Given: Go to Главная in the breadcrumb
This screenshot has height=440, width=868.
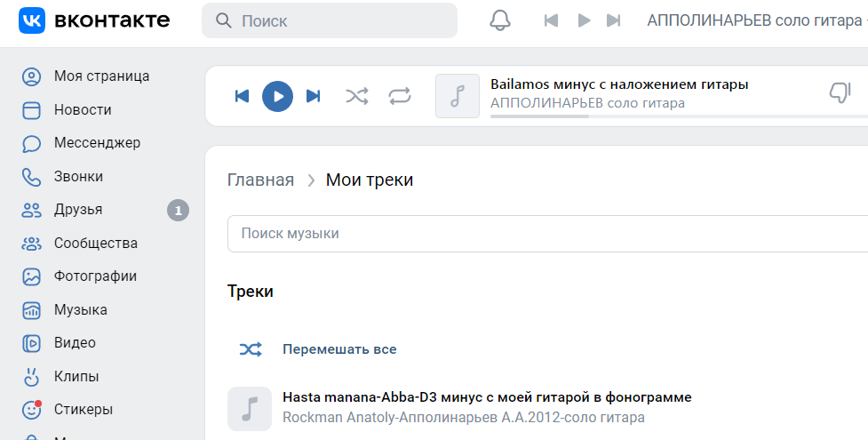Looking at the screenshot, I should [260, 180].
